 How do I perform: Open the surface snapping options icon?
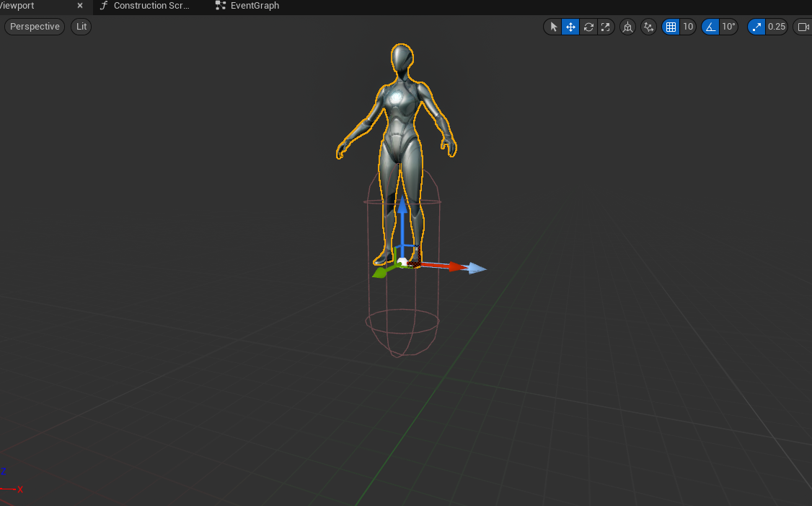pyautogui.click(x=648, y=27)
